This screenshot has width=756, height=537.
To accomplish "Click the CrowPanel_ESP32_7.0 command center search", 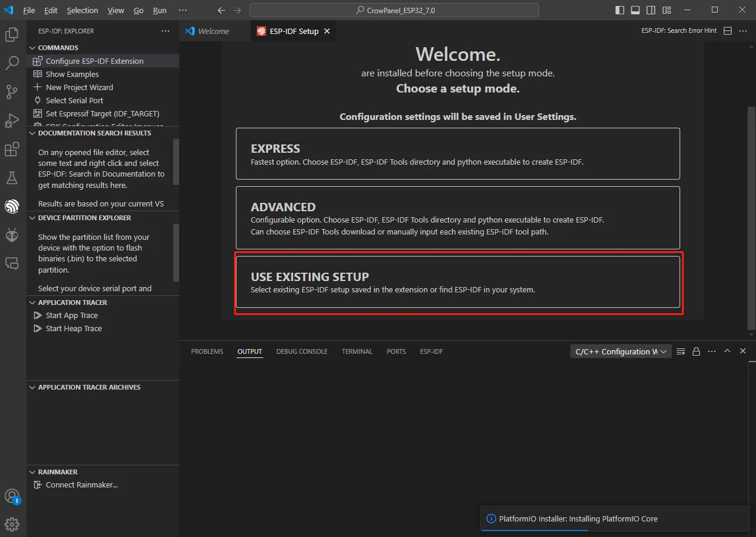I will (394, 10).
